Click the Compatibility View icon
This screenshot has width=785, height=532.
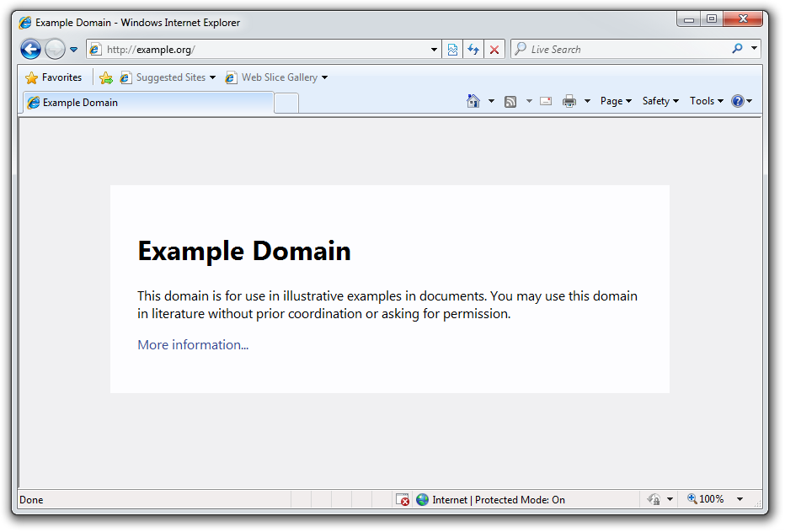point(452,50)
